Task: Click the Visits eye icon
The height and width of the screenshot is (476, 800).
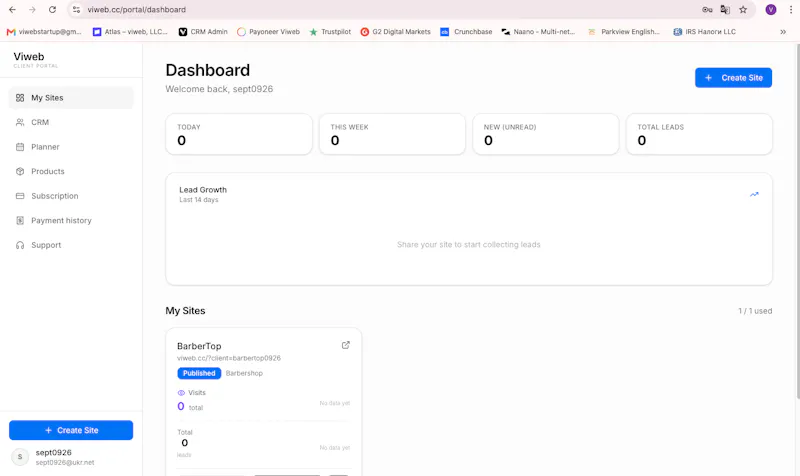Action: pos(181,393)
